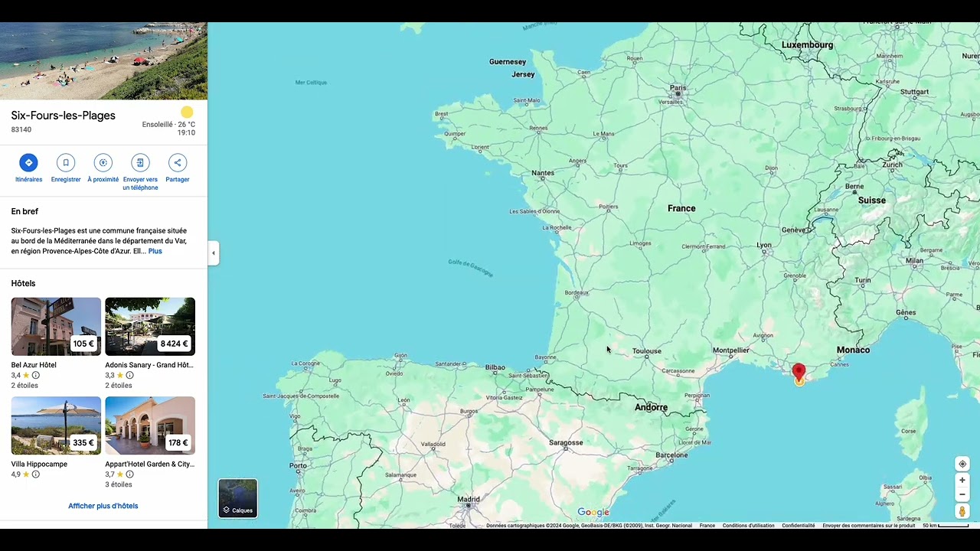Open Itinéraires directions button

[28, 162]
